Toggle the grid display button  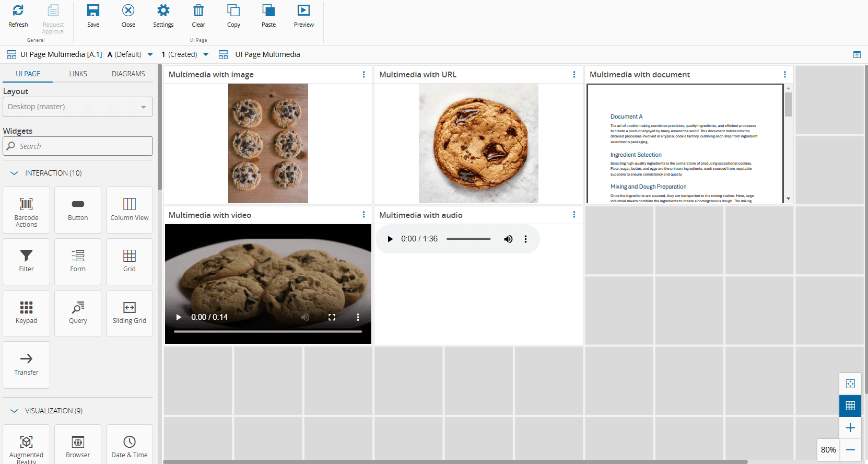click(x=850, y=405)
